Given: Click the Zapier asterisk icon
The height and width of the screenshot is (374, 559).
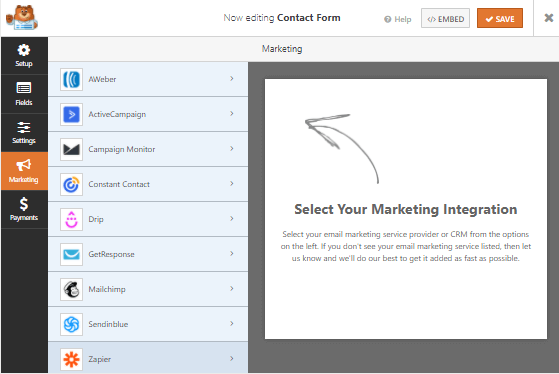Looking at the screenshot, I should (71, 359).
